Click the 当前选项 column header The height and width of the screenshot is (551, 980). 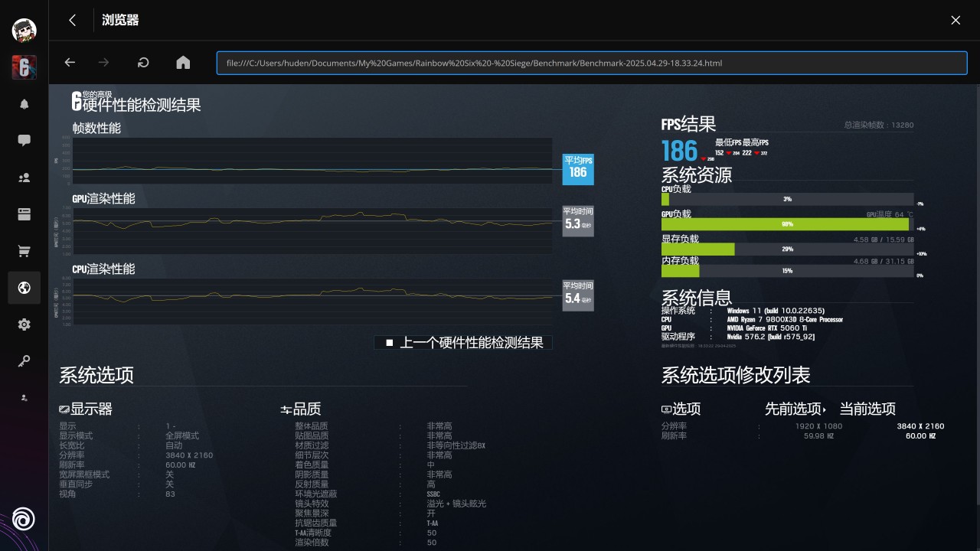tap(867, 409)
